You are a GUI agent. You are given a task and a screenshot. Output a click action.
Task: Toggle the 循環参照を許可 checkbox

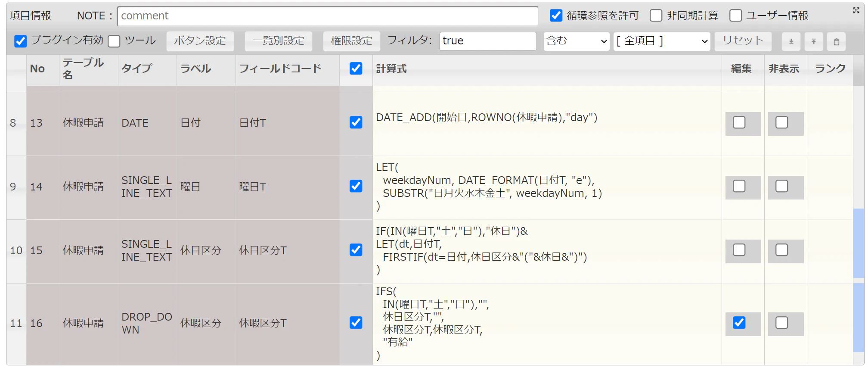point(556,16)
